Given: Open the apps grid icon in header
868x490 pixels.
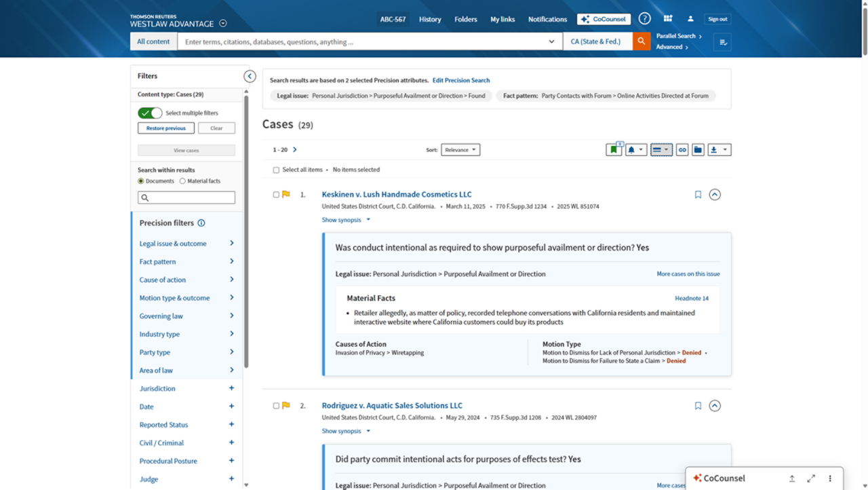Looking at the screenshot, I should coord(668,19).
